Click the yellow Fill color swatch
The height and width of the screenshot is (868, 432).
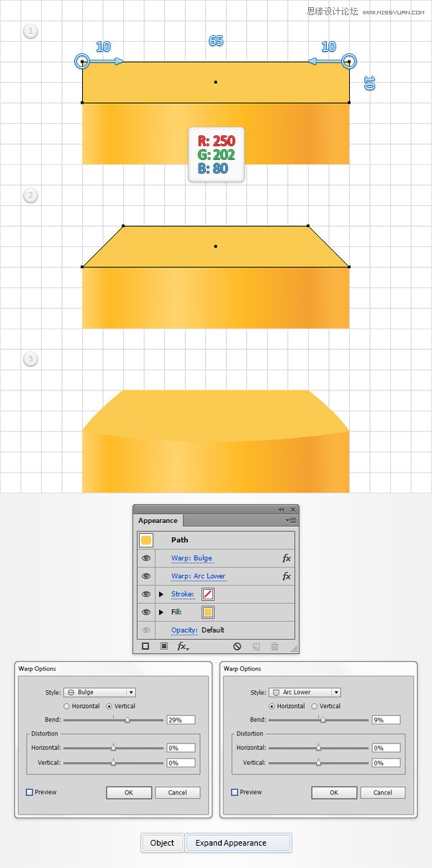[x=208, y=612]
